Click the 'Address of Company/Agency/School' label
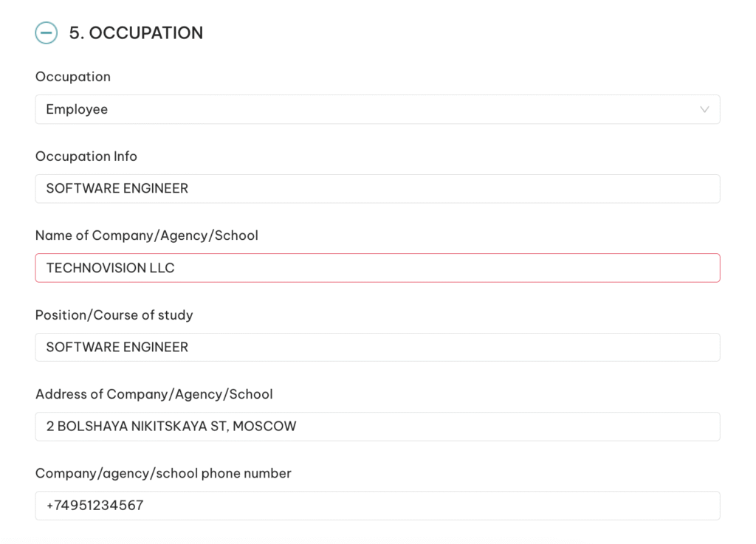The image size is (756, 544). [x=154, y=394]
